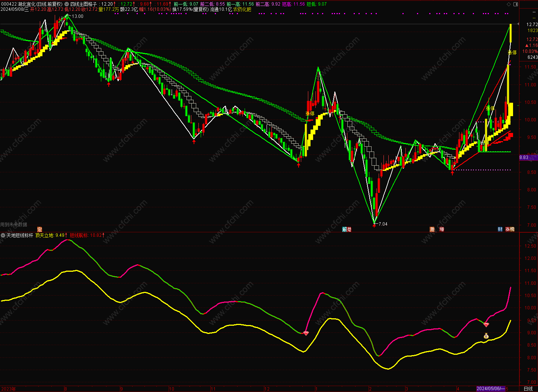Image resolution: width=538 pixels, height=392 pixels.
Task: Click the yellow 1823 value on price axis
Action: tap(532, 31)
